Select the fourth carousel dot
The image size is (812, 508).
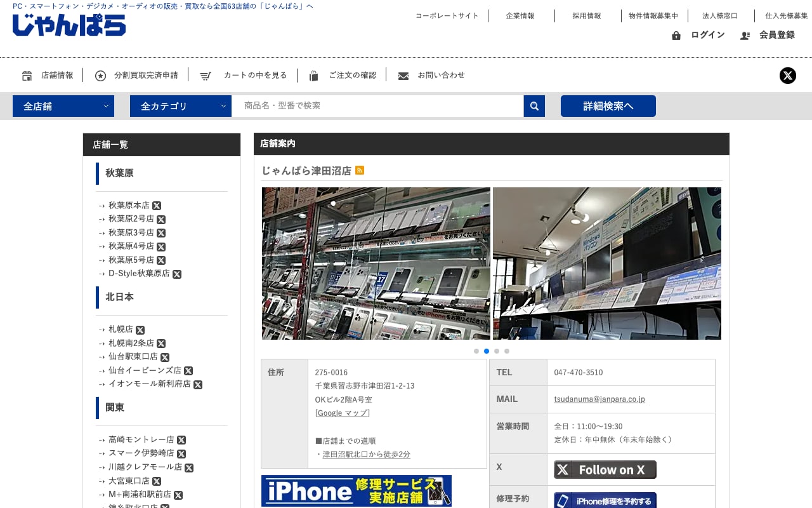point(507,351)
